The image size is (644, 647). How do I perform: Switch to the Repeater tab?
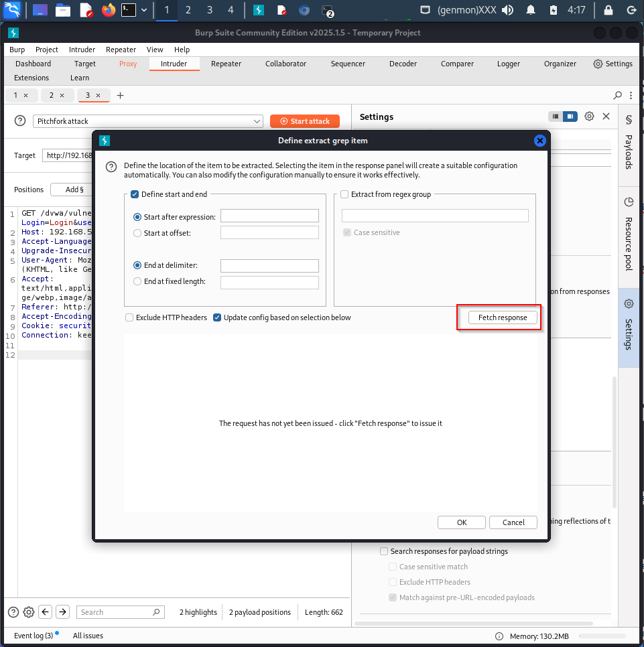click(226, 64)
